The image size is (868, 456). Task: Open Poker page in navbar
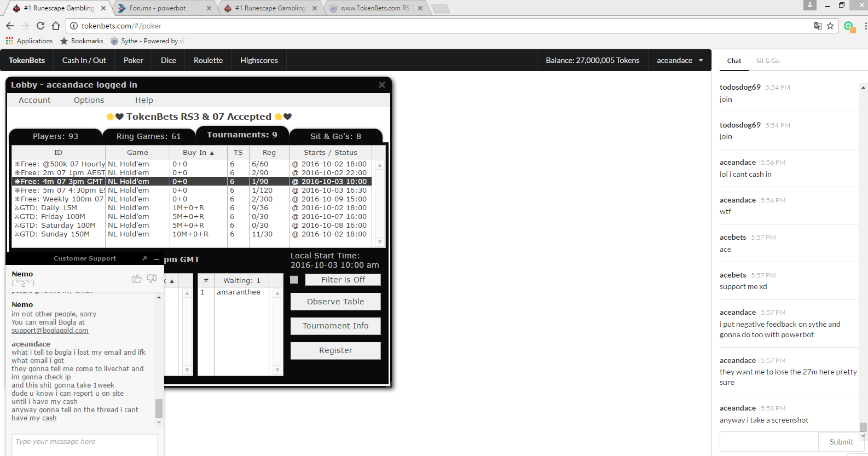134,60
